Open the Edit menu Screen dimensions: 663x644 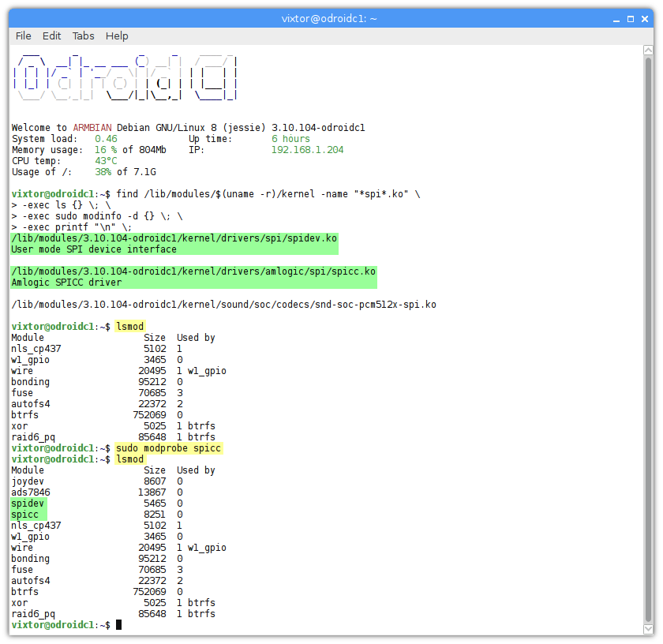(x=51, y=36)
